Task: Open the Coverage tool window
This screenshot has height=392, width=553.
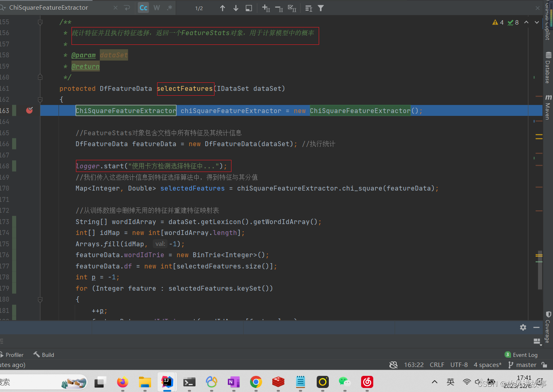Action: 548,327
